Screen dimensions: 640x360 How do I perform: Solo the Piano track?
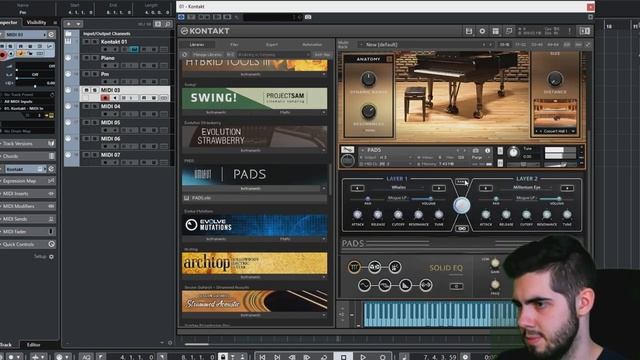click(95, 58)
